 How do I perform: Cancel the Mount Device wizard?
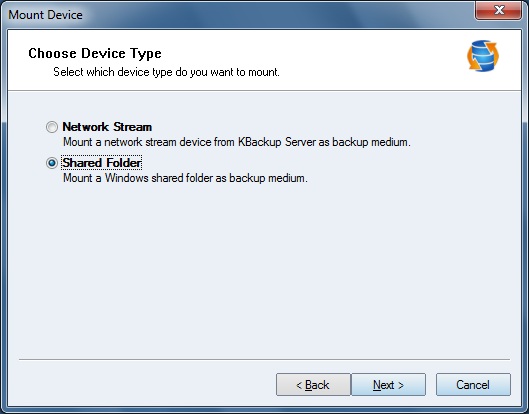click(x=473, y=385)
